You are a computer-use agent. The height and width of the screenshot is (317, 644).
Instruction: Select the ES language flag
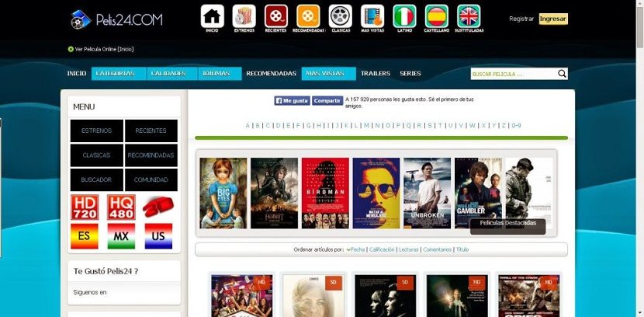pos(85,236)
